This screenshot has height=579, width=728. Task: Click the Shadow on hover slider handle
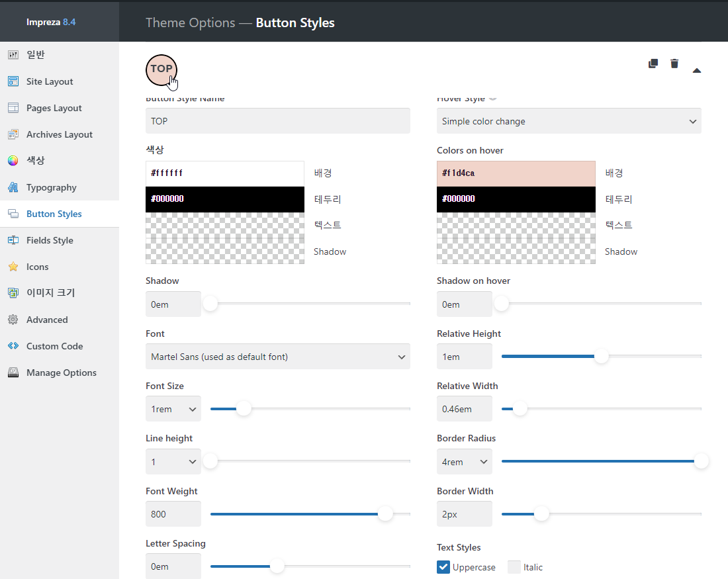click(x=502, y=304)
